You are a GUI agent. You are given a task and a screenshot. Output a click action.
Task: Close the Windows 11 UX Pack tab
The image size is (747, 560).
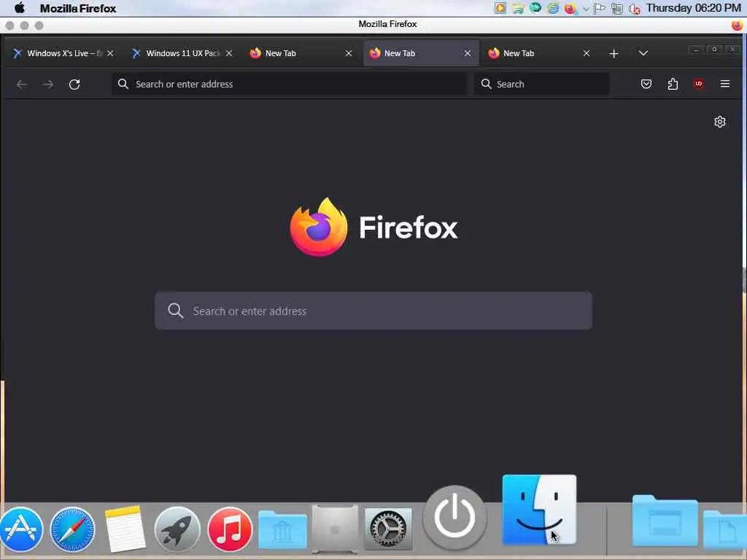pos(229,53)
